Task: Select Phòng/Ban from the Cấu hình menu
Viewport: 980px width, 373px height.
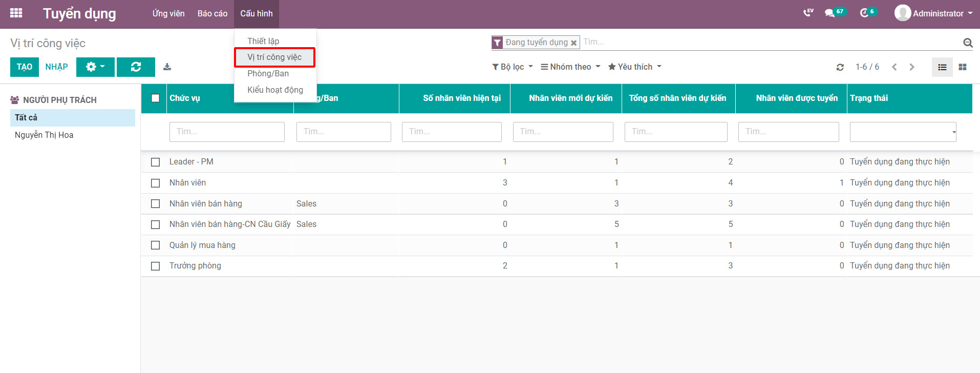Action: [268, 73]
